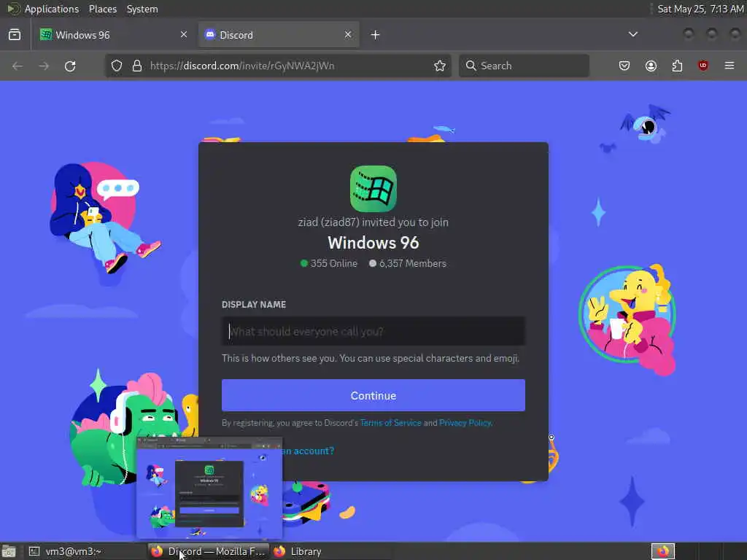This screenshot has width=747, height=560.
Task: Go back with the back arrow
Action: 18,66
